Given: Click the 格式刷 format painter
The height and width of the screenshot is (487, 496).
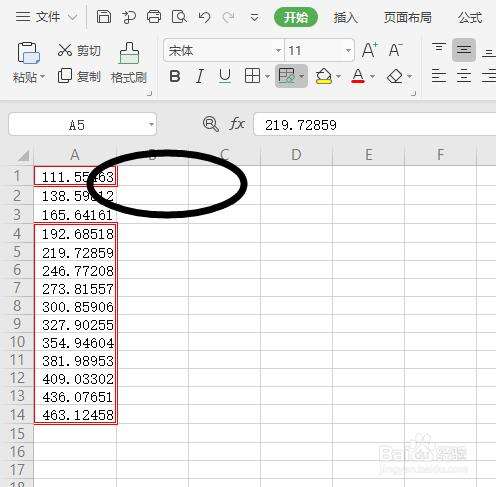Looking at the screenshot, I should [x=129, y=63].
